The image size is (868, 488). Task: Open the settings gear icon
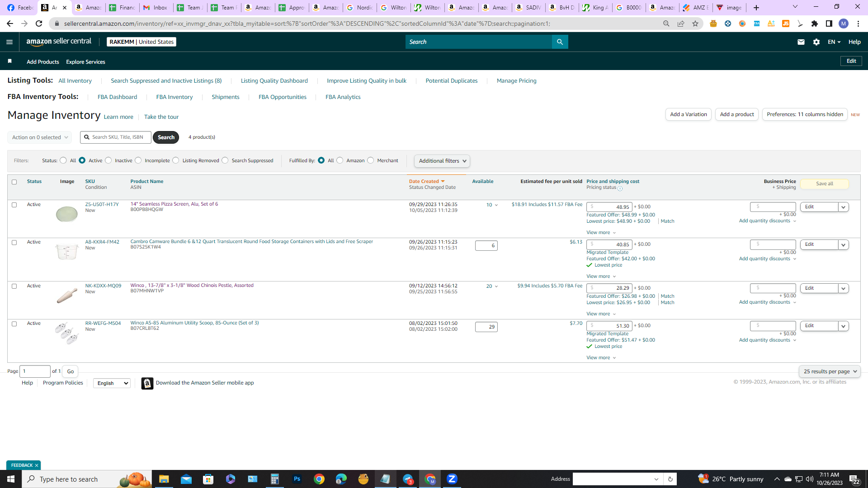click(816, 42)
